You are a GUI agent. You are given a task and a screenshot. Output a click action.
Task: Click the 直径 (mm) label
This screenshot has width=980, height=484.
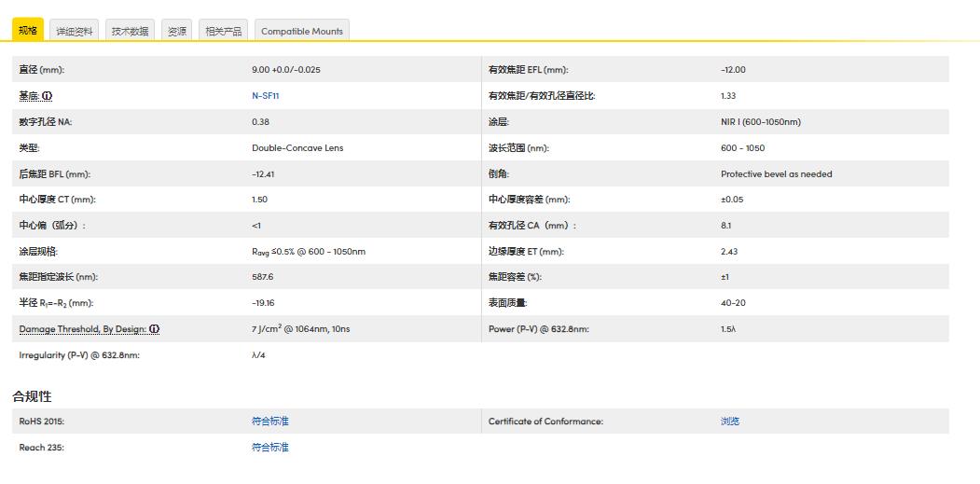click(x=42, y=69)
